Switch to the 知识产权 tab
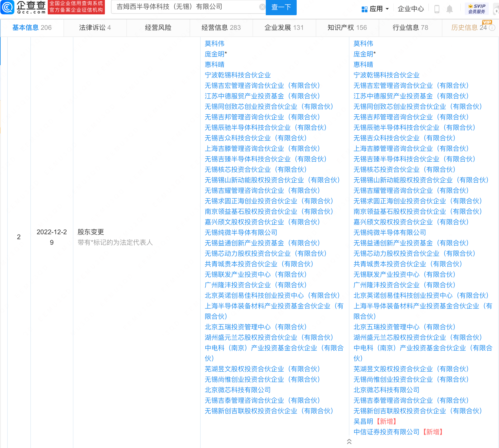The image size is (499, 448). [x=347, y=28]
